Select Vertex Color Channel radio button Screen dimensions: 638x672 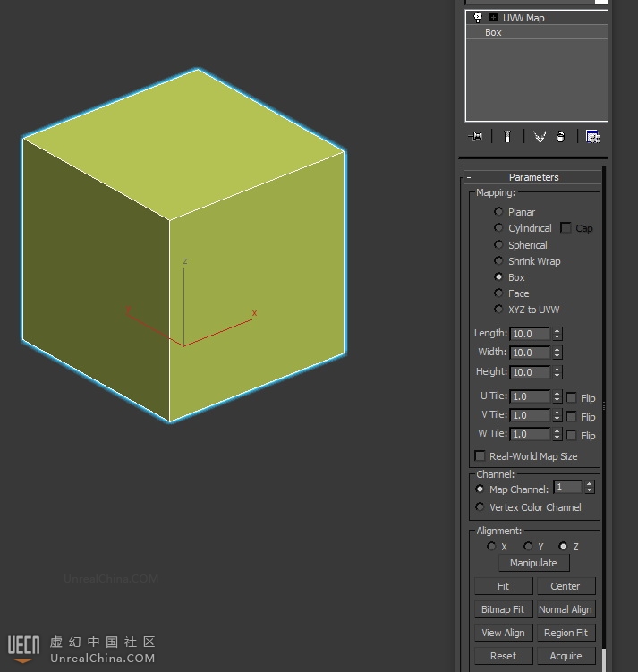(x=480, y=507)
